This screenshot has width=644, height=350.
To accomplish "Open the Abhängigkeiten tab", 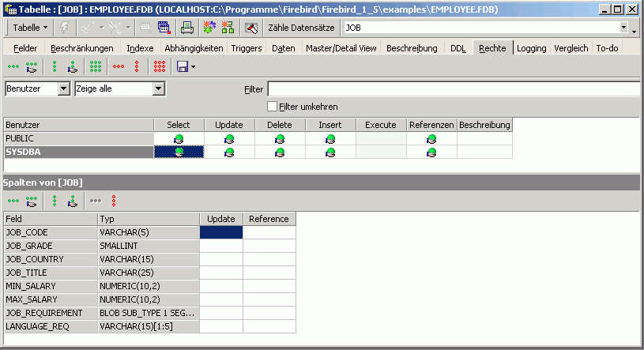I will click(x=194, y=48).
